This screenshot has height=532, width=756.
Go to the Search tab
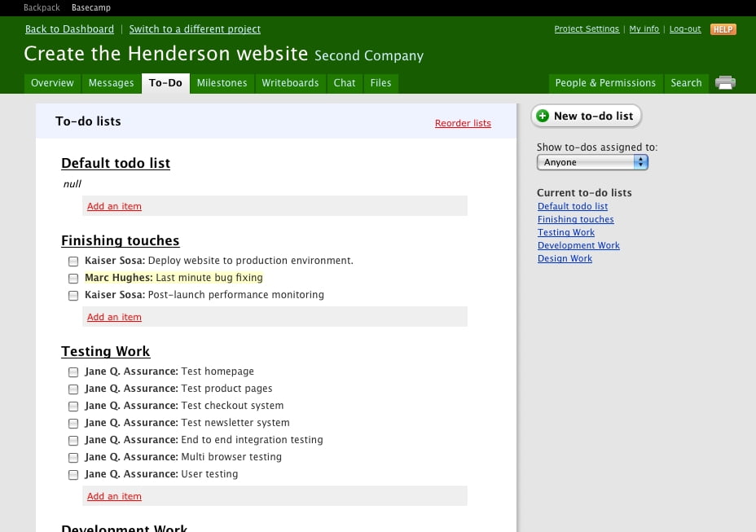[x=686, y=83]
